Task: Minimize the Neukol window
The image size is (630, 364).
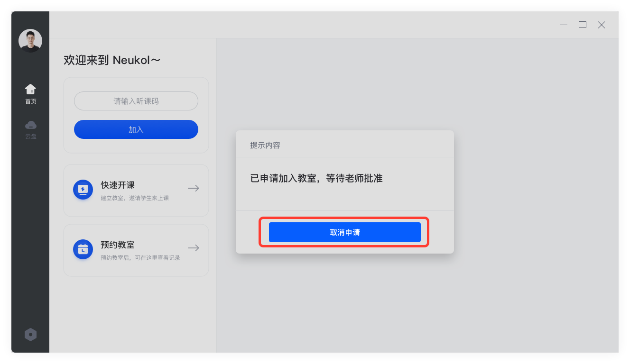Action: (564, 25)
